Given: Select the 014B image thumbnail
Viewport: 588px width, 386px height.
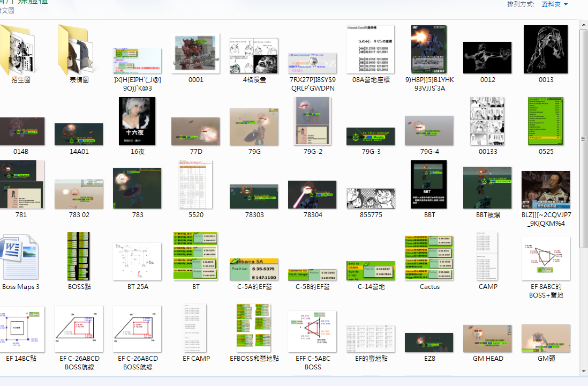Looking at the screenshot, I should [22, 131].
